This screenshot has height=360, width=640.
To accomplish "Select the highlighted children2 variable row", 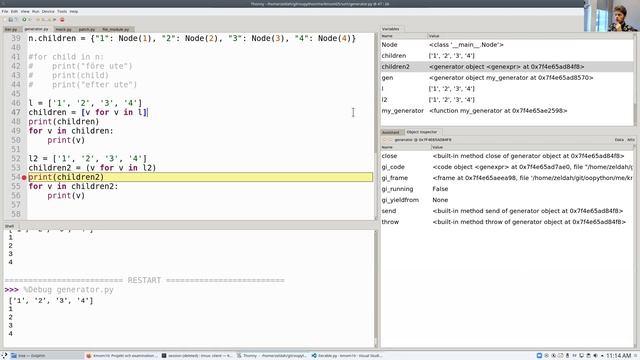I will [507, 67].
